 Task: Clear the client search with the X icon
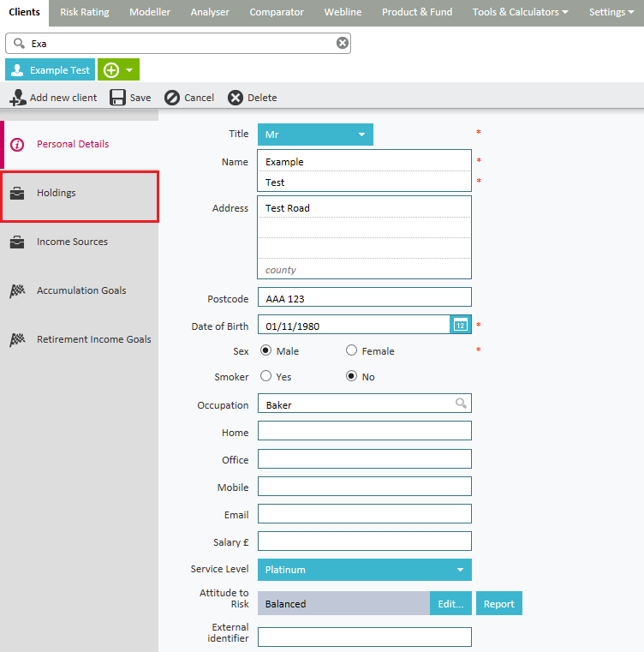coord(343,43)
